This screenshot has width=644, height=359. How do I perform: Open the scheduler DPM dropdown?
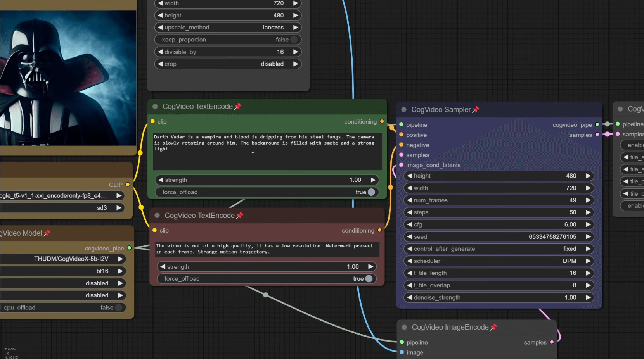click(499, 261)
